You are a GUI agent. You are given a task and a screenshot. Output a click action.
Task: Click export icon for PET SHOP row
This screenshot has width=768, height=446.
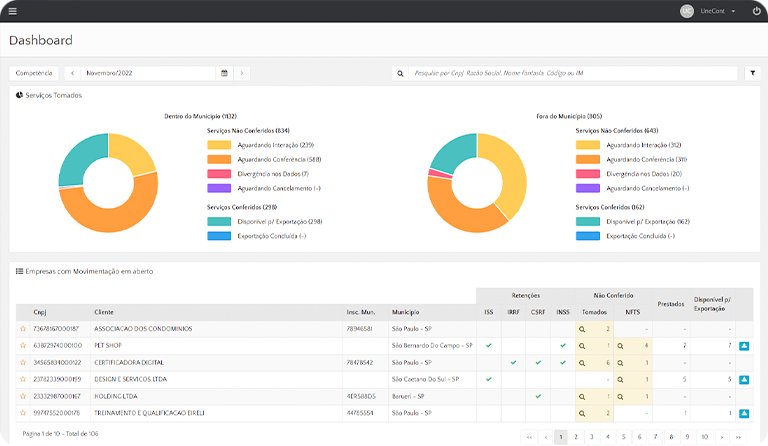point(746,345)
